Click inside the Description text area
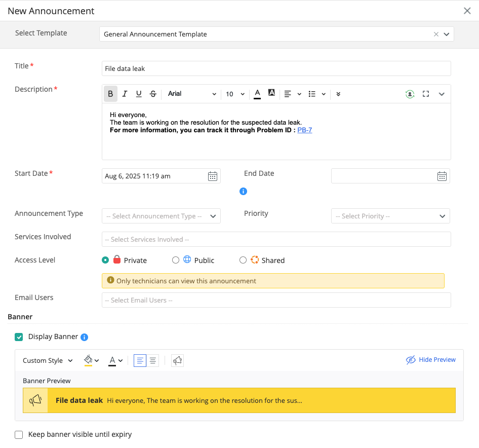Viewport: 479px width, 448px height. pyautogui.click(x=276, y=131)
